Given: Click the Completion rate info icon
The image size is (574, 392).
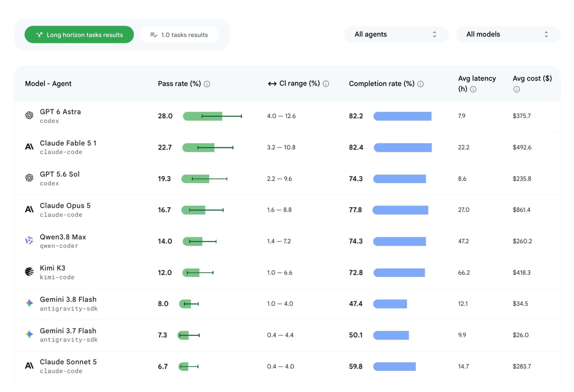Looking at the screenshot, I should tap(420, 84).
